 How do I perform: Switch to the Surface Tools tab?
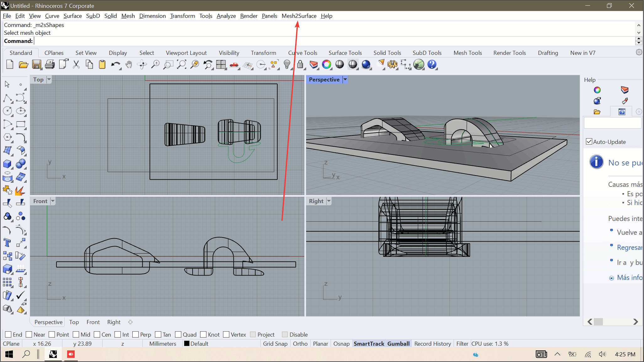click(345, 53)
